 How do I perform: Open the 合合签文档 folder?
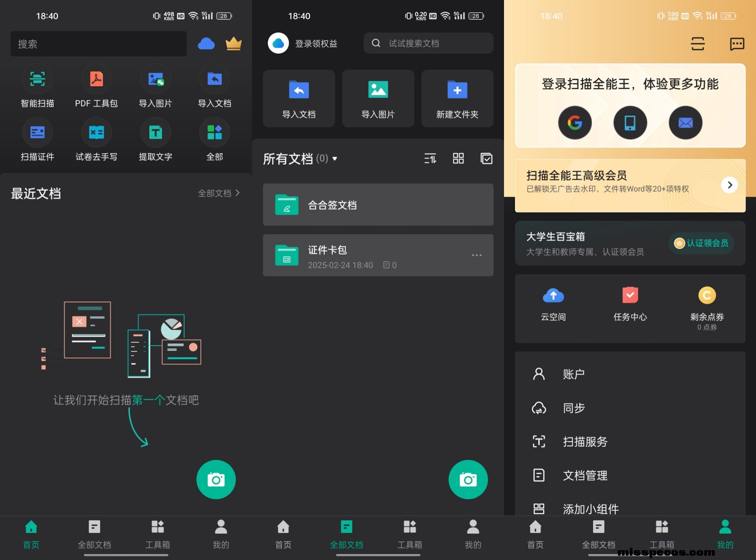(x=378, y=205)
